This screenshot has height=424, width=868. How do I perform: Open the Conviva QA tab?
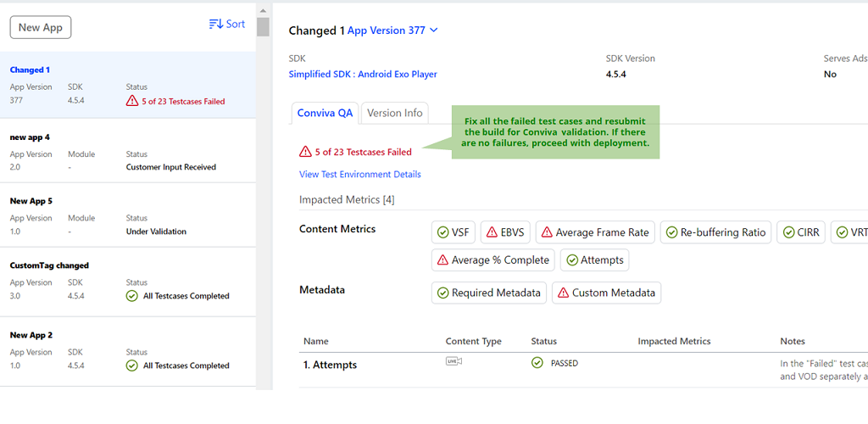(x=325, y=113)
